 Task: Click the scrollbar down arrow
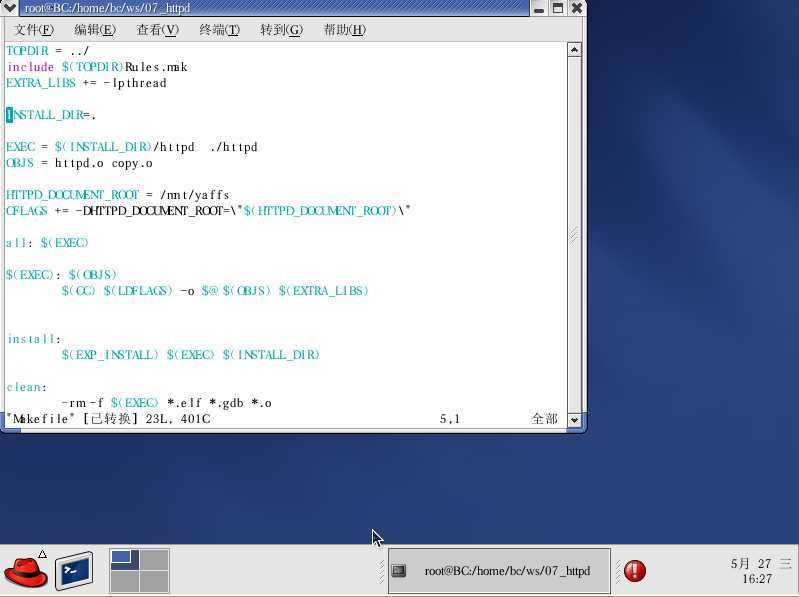click(574, 420)
